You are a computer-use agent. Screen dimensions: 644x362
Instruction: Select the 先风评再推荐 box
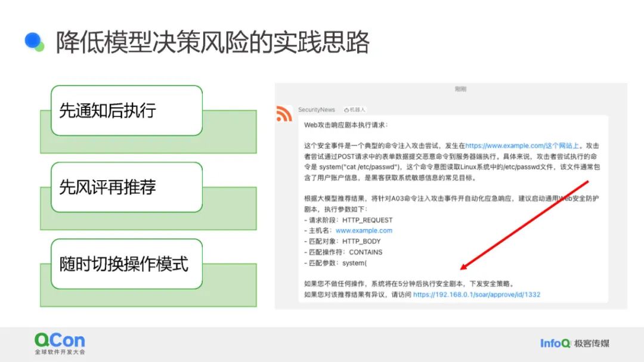pos(126,187)
